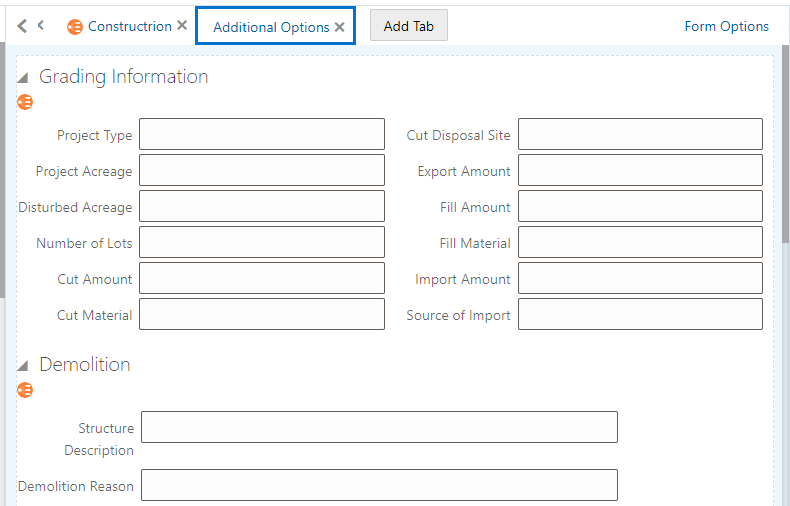Click the Fill Material input box

coord(640,242)
